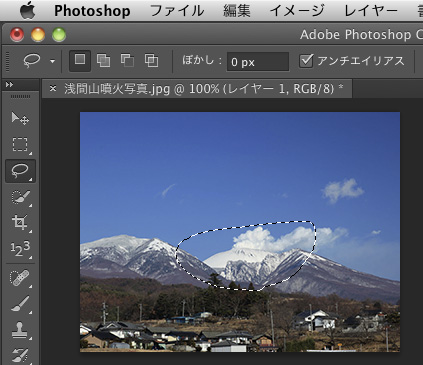Screen dimensions: 423x365
Task: Open the ファイル menu
Action: pyautogui.click(x=177, y=11)
